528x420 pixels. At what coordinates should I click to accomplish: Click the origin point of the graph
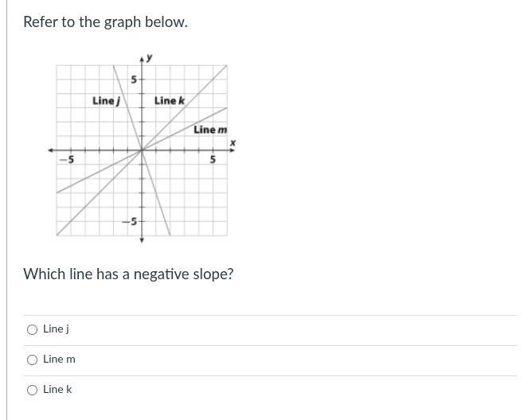(x=142, y=150)
